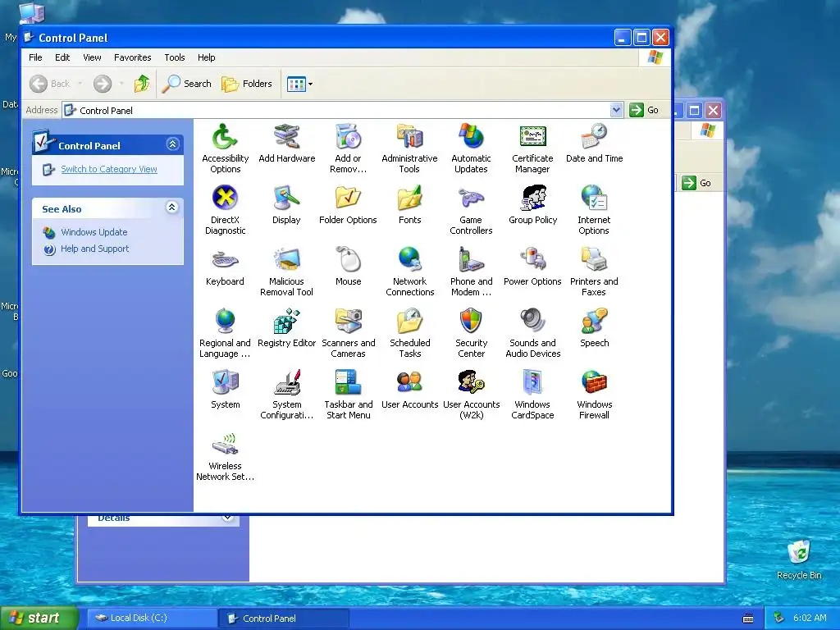Open the Tools menu
Screen dimensions: 840x630
(x=174, y=57)
